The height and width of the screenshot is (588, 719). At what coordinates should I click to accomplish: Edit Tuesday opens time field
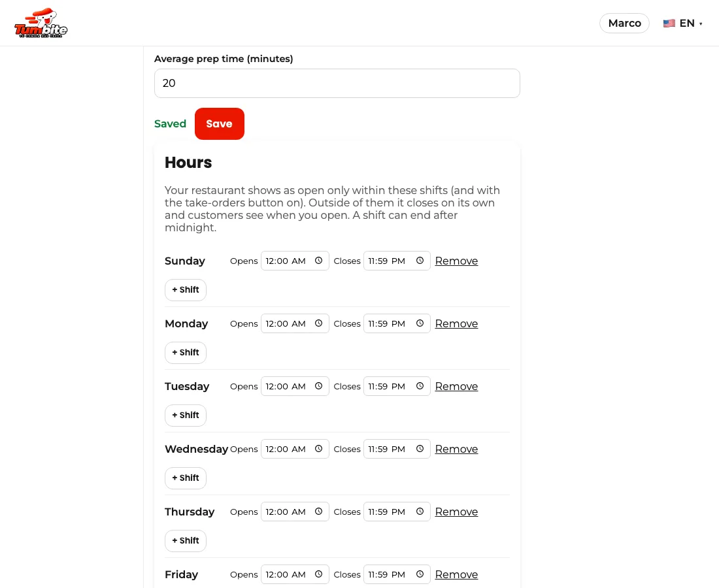(295, 386)
